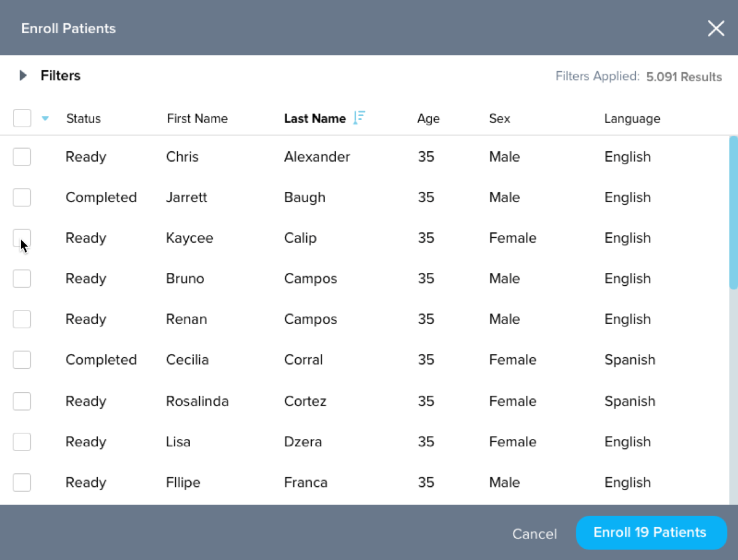Screen dimensions: 738x560
Task: Click the Last Name column header
Action: tap(315, 119)
